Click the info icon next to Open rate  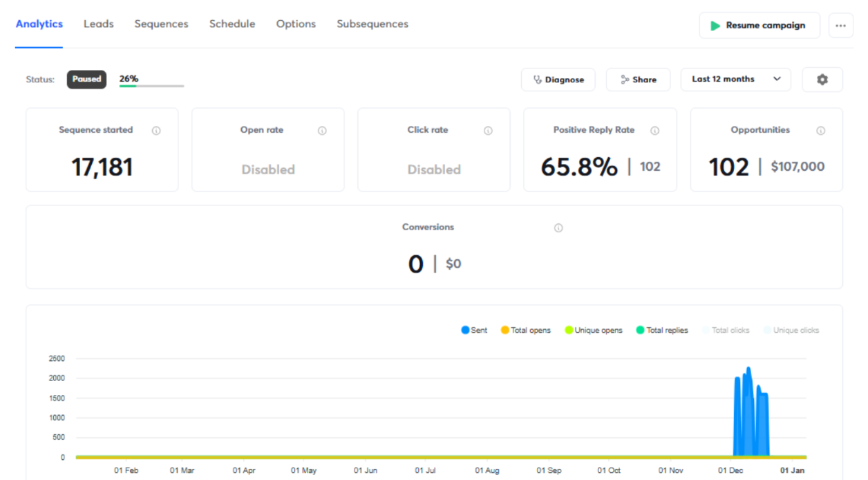[322, 131]
